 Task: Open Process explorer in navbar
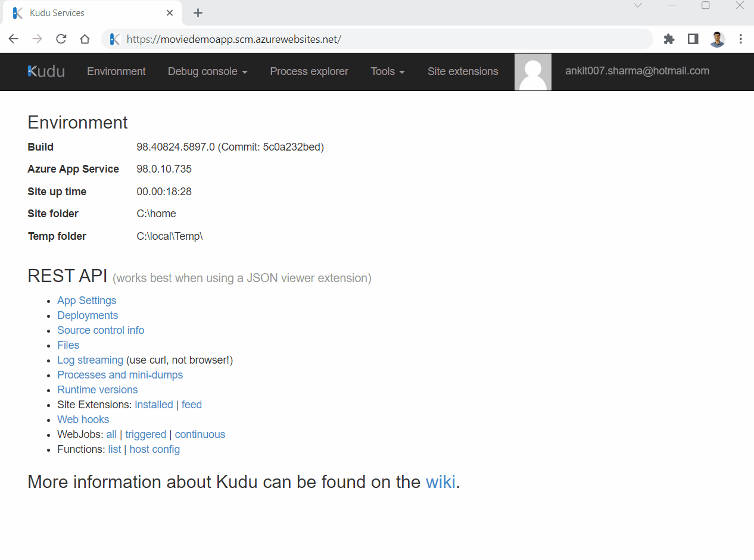click(309, 71)
